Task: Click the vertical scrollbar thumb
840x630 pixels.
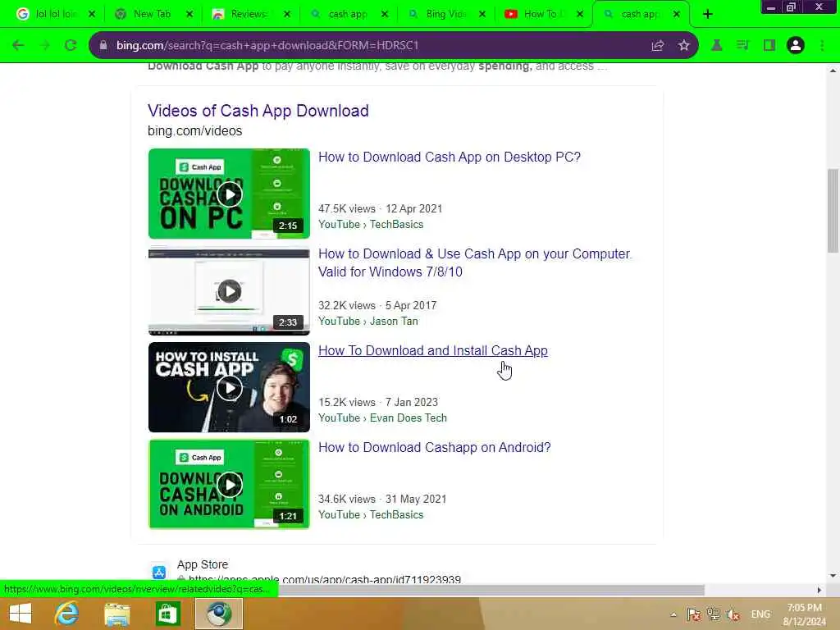Action: click(x=833, y=211)
